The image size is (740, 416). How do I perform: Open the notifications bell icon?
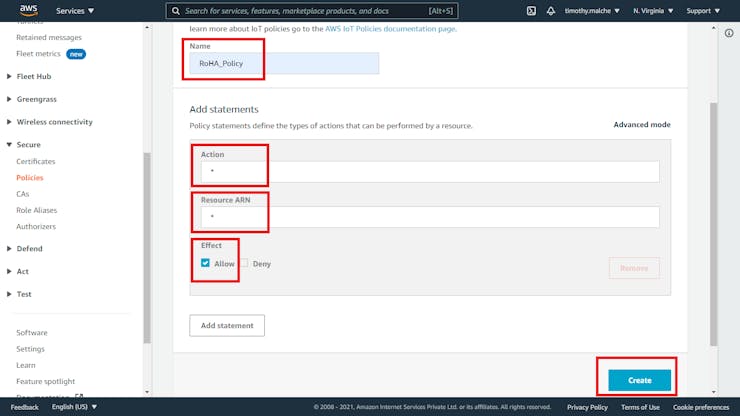(550, 10)
